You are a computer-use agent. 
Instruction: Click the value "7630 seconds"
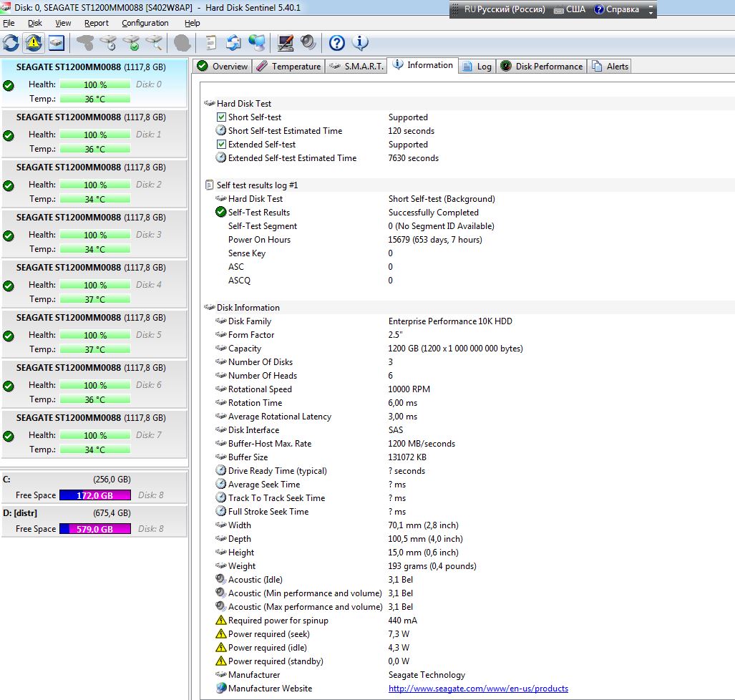(414, 157)
